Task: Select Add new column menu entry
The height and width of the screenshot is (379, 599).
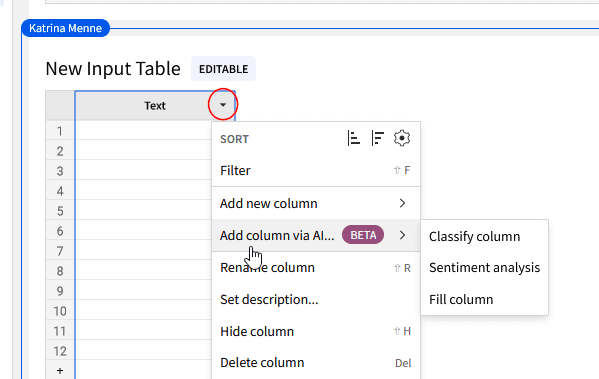Action: click(x=316, y=203)
